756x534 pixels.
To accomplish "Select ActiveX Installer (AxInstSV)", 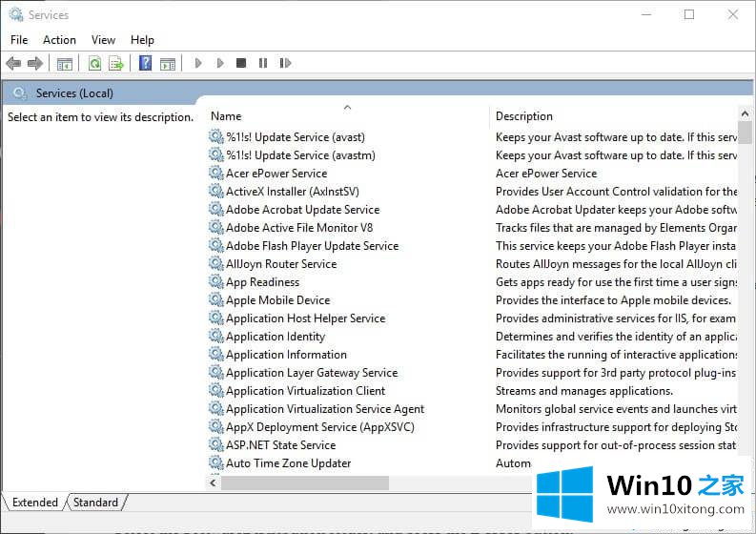I will pos(292,192).
